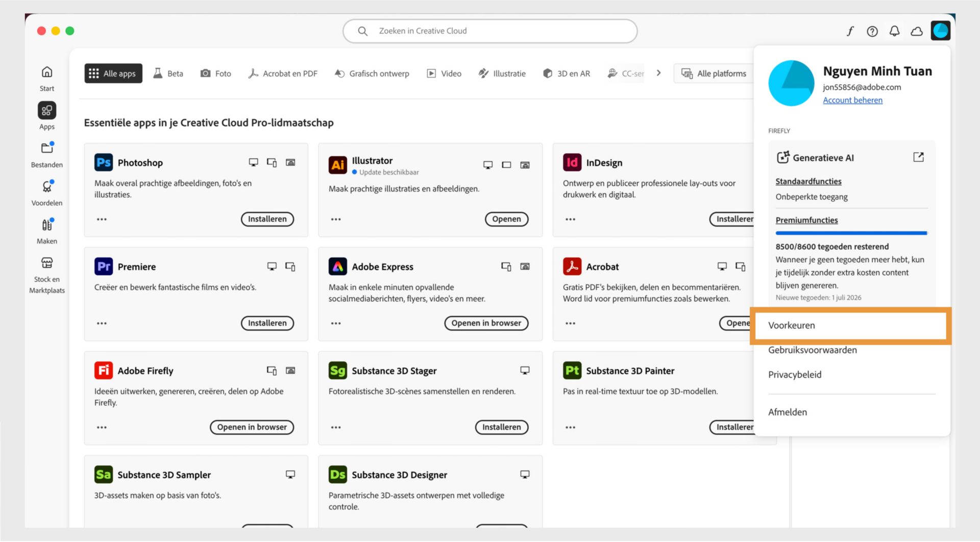980x542 pixels.
Task: Expand category tabs with right chevron
Action: coord(659,73)
